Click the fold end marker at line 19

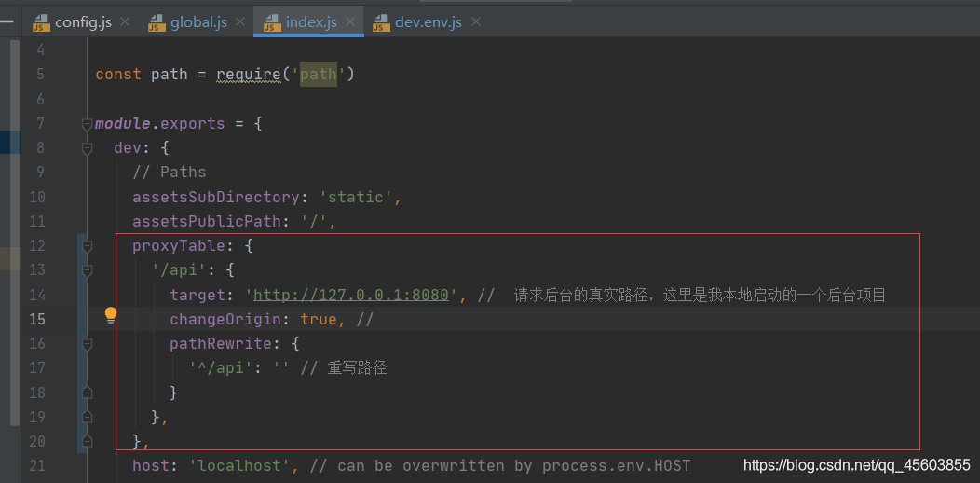pyautogui.click(x=88, y=417)
